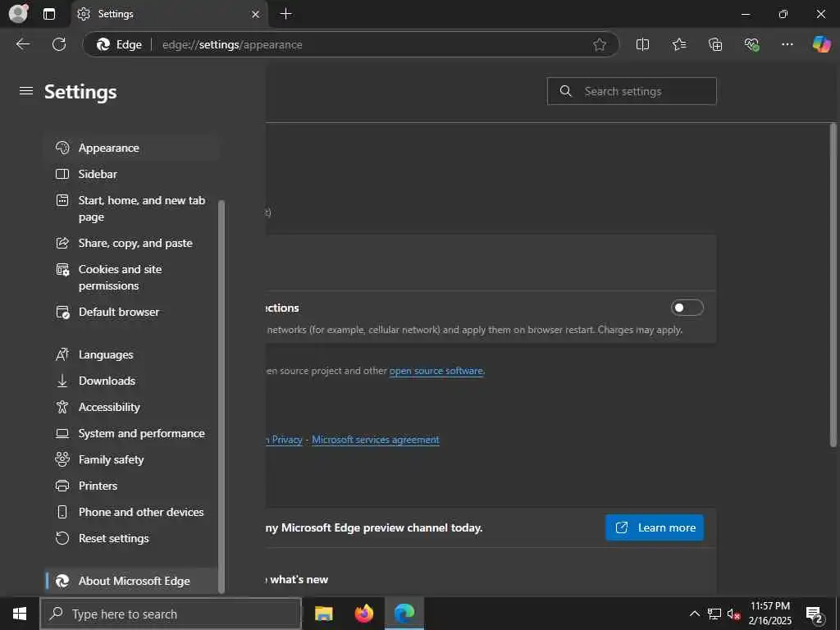Open the notifications action center
The width and height of the screenshot is (840, 630).
pyautogui.click(x=815, y=614)
